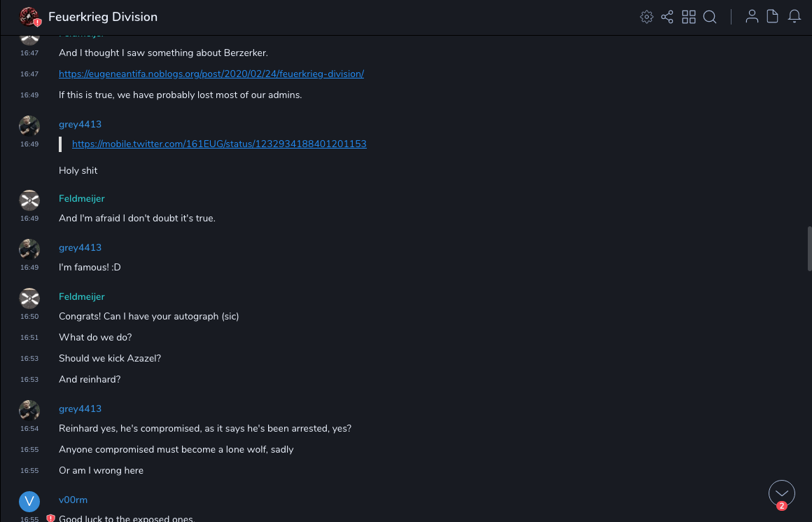Click the notifications bell icon
Image resolution: width=812 pixels, height=522 pixels.
point(794,17)
